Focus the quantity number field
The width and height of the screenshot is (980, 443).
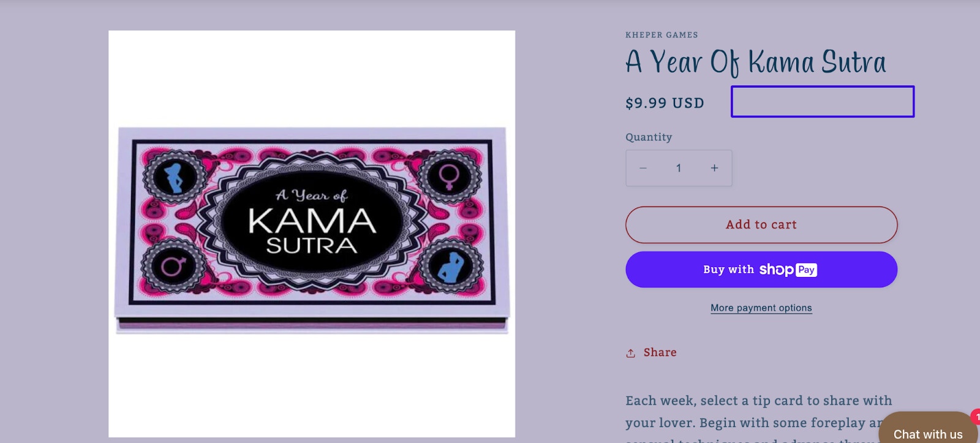pyautogui.click(x=679, y=168)
